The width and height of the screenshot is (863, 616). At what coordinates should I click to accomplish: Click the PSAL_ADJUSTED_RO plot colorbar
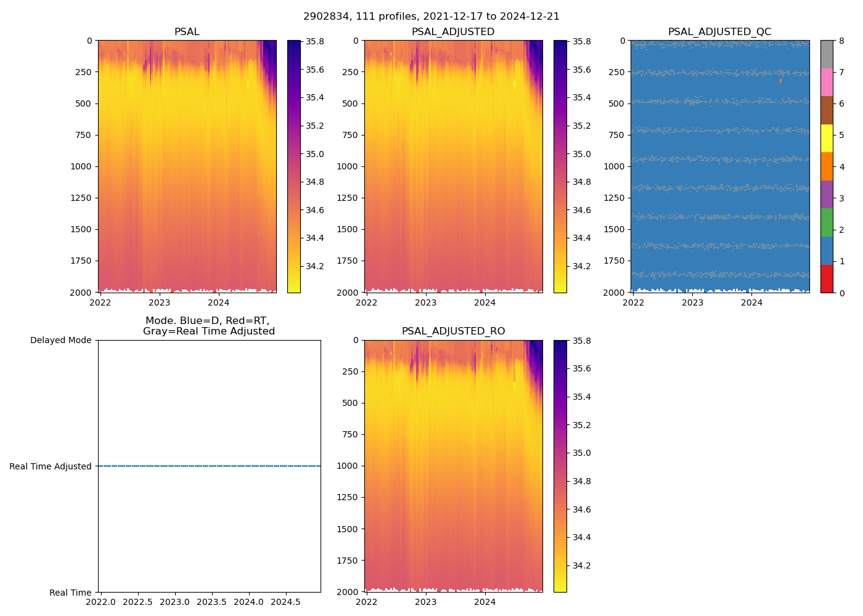tap(560, 466)
